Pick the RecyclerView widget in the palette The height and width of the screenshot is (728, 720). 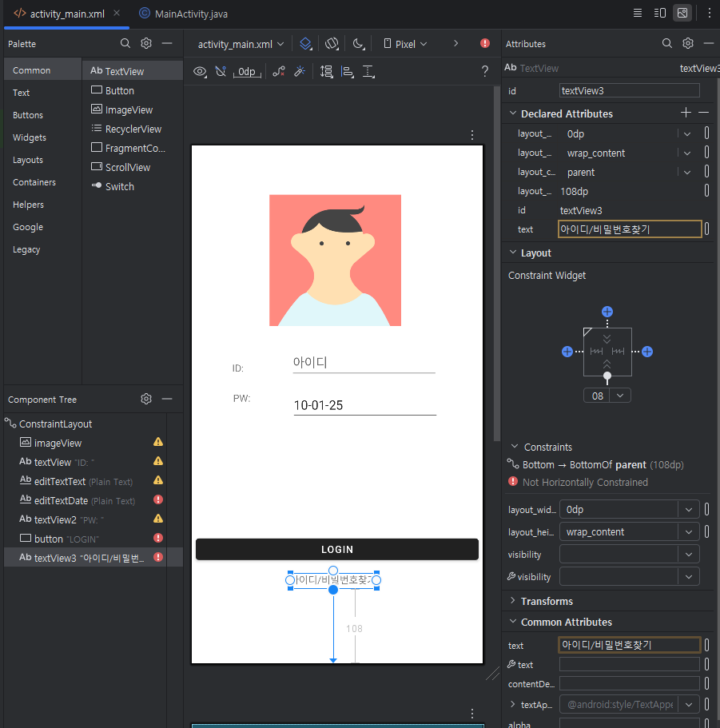(133, 129)
